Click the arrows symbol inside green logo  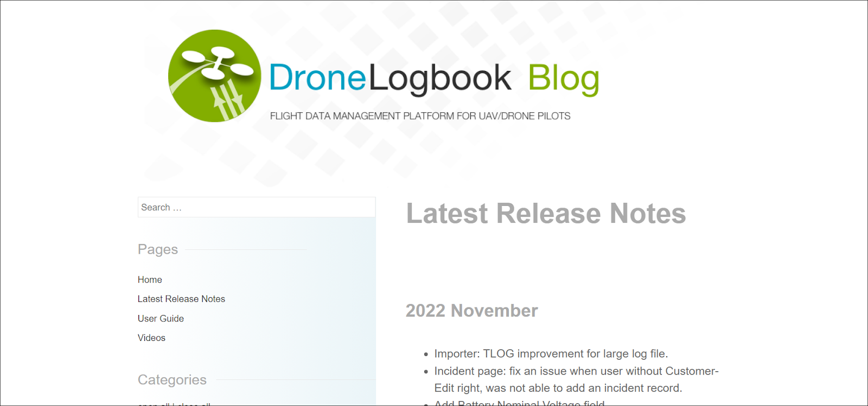click(x=228, y=100)
